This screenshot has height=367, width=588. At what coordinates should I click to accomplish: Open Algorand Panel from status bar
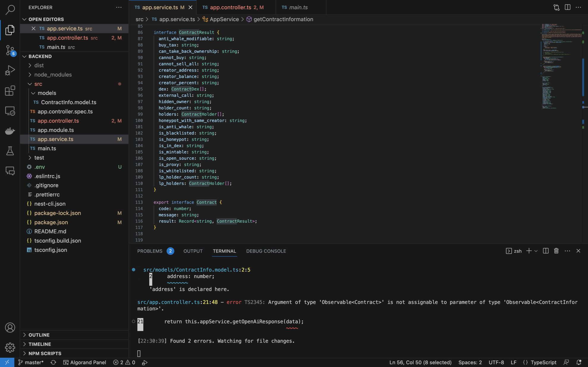pyautogui.click(x=85, y=363)
